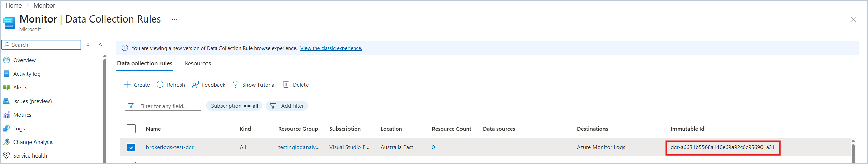Open the Visual Studio E... subscription link
Viewport: 868px width, 164px height.
click(349, 147)
